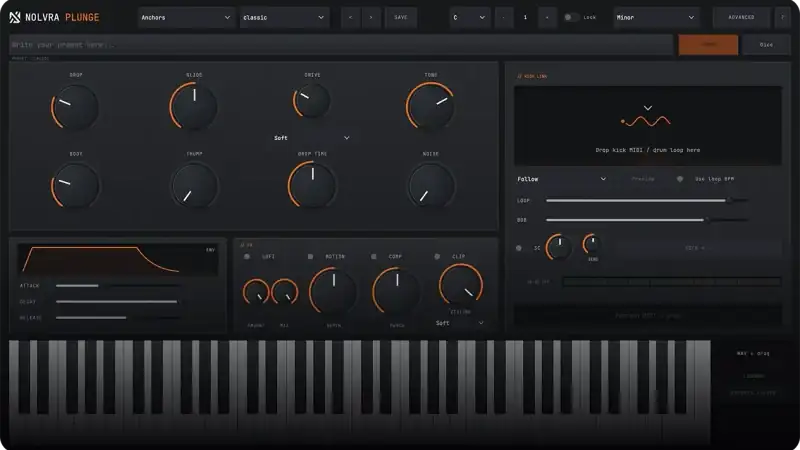This screenshot has width=800, height=450.
Task: Click the SLIDE knob
Action: tap(194, 106)
